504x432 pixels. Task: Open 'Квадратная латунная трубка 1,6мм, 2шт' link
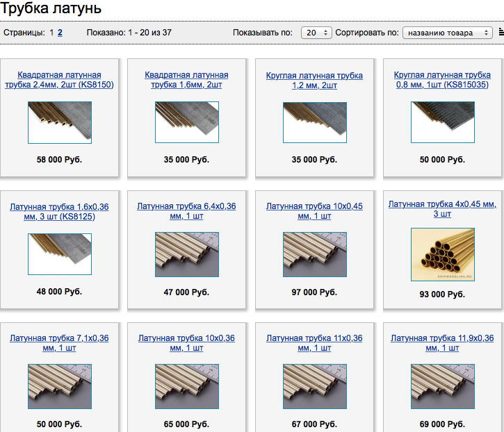click(x=187, y=80)
